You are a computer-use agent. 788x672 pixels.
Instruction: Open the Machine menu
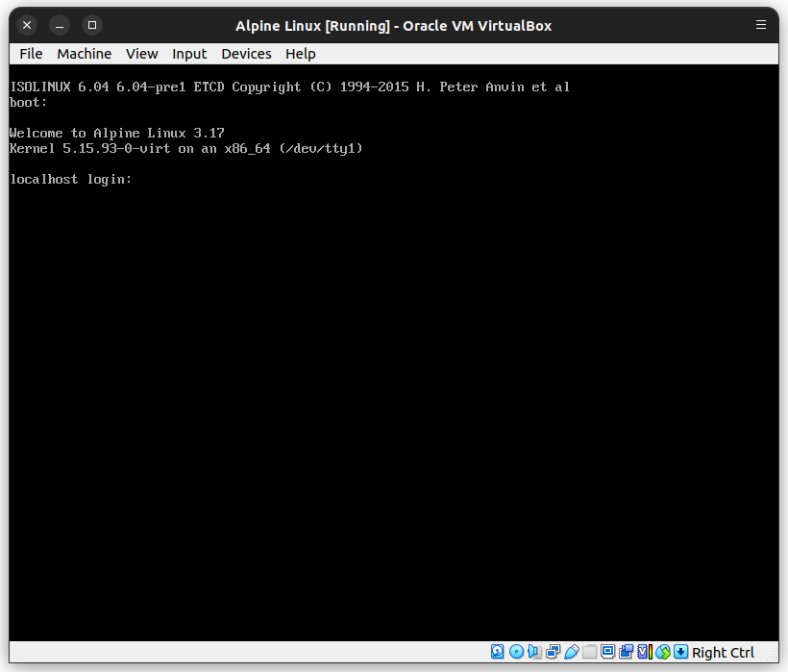pos(84,54)
